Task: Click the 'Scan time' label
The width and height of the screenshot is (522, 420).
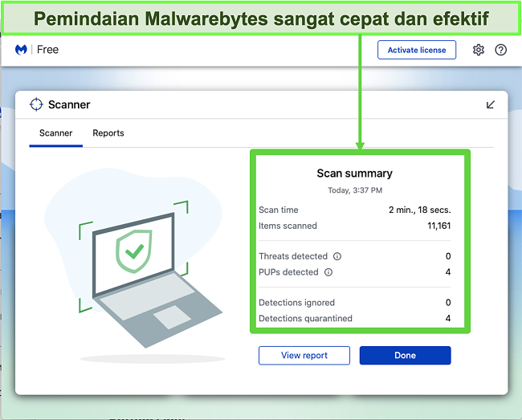Action: coord(279,210)
